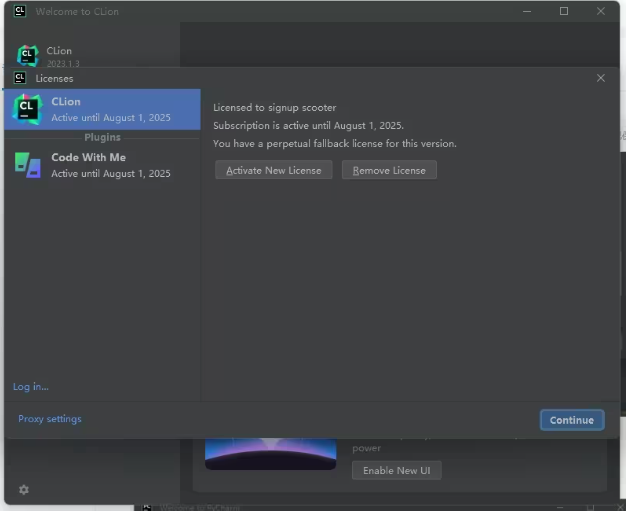The height and width of the screenshot is (512, 630).
Task: Click the CLion logo in the license list
Action: (x=27, y=109)
